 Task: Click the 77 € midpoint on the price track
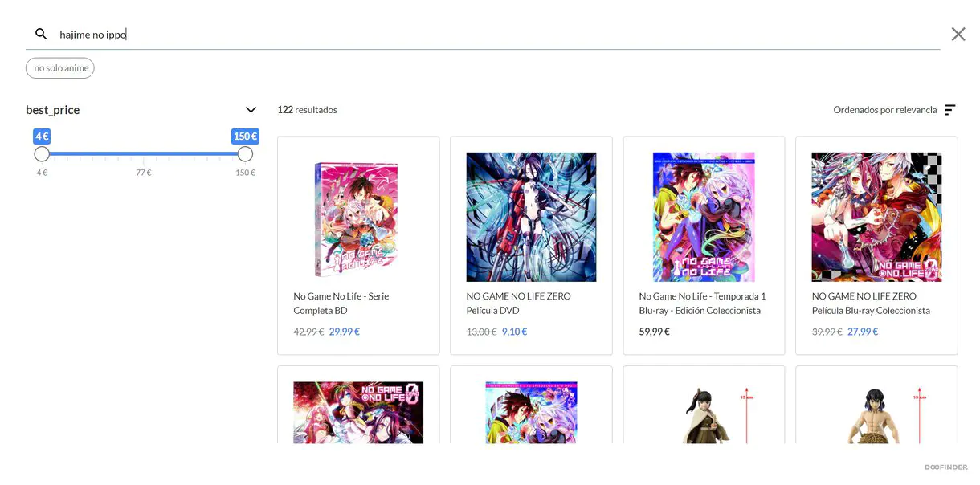pyautogui.click(x=144, y=173)
